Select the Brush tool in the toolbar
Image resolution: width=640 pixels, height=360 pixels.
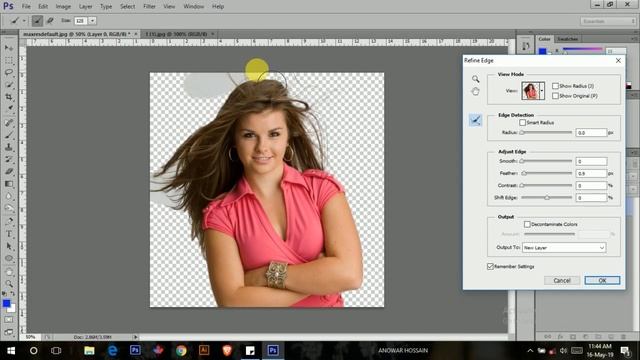coord(9,135)
